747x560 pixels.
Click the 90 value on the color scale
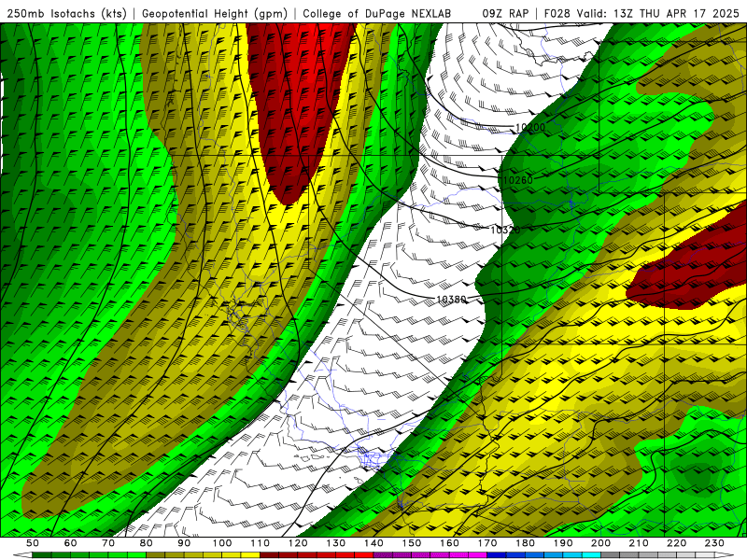(184, 543)
